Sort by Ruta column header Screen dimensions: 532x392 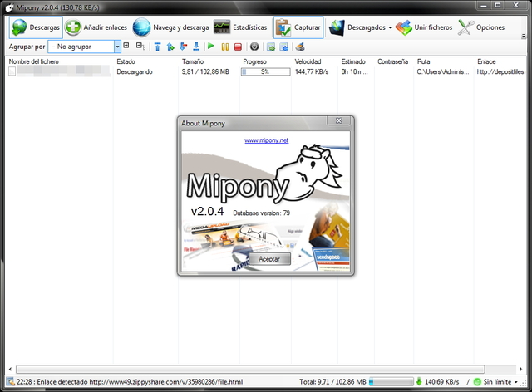click(423, 61)
